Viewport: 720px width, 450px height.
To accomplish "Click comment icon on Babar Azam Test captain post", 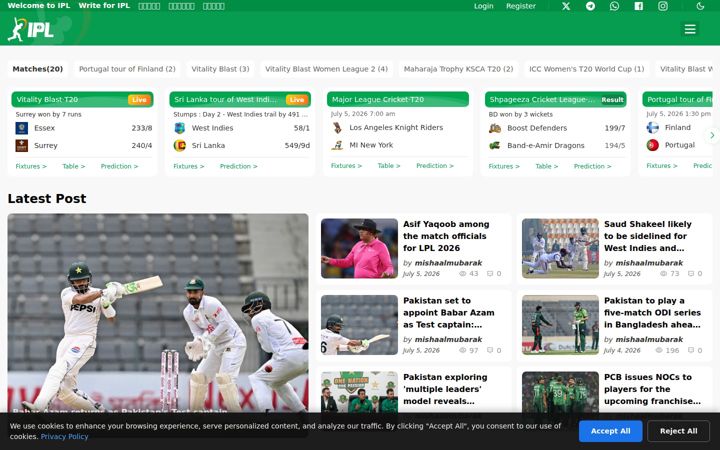I will 490,350.
